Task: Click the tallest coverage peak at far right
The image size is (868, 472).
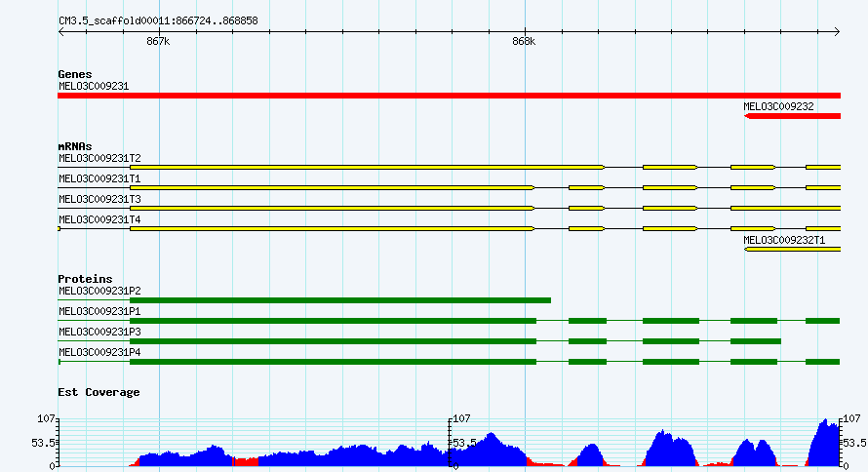Action: click(825, 443)
